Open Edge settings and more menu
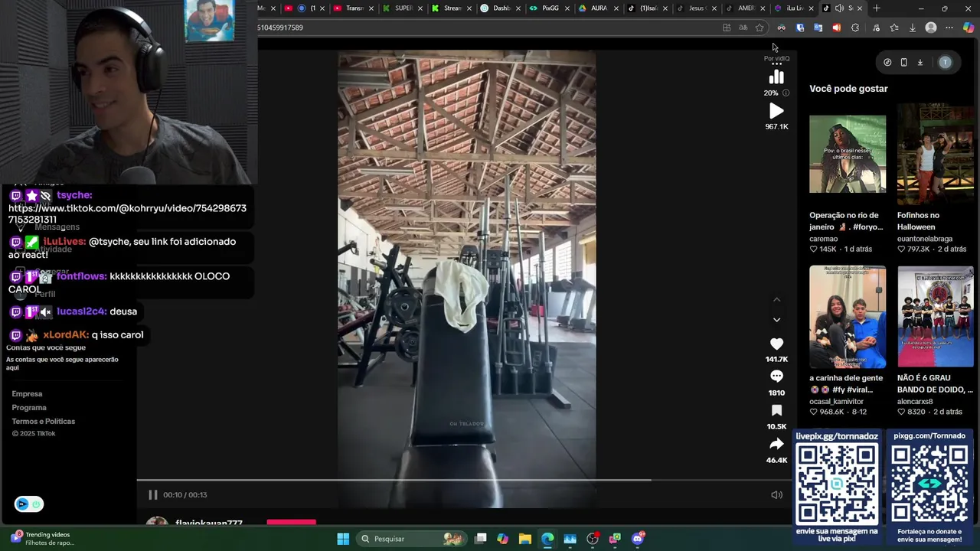This screenshot has height=551, width=980. tap(949, 28)
